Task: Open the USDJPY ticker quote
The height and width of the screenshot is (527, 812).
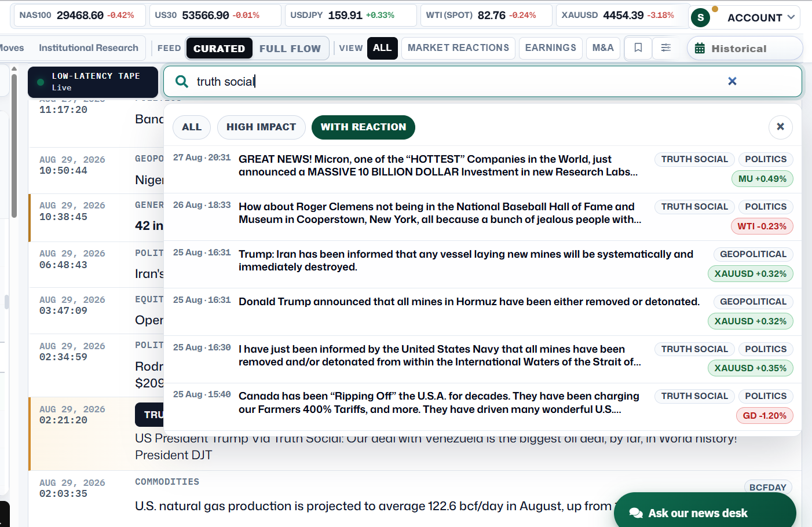Action: point(351,16)
